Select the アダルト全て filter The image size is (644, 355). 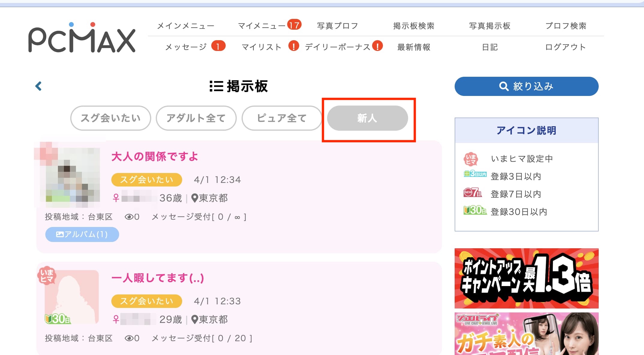point(196,118)
